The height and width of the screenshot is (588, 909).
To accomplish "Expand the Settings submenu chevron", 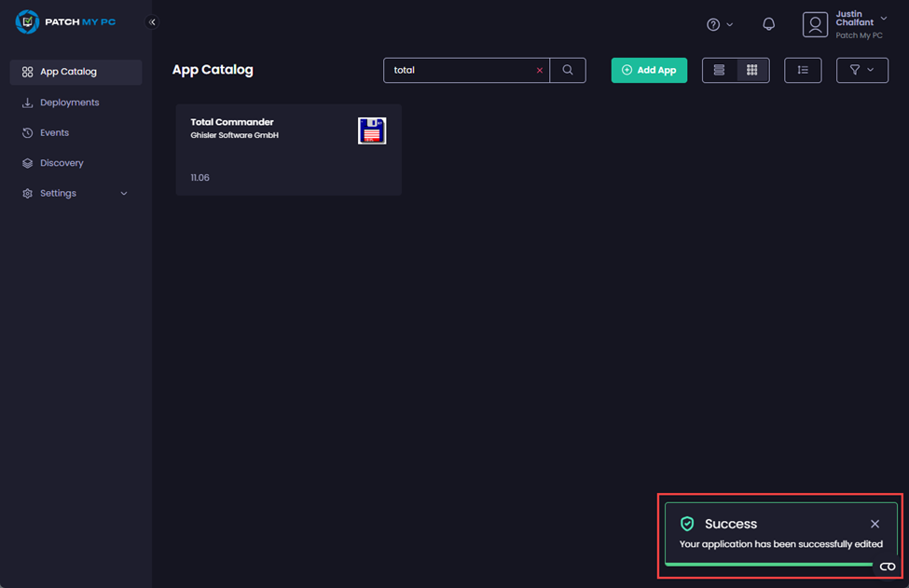I will coord(123,193).
